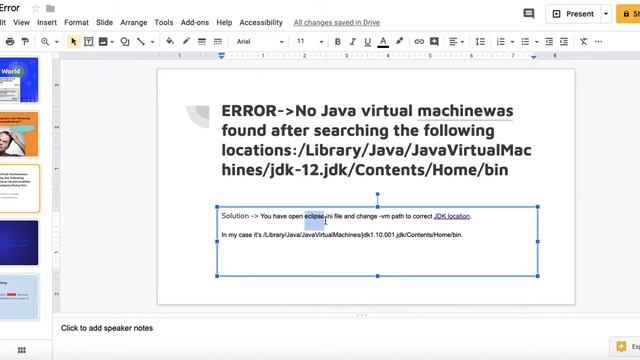Click the Zoom magnifier icon
The image size is (640, 360).
pos(45,42)
